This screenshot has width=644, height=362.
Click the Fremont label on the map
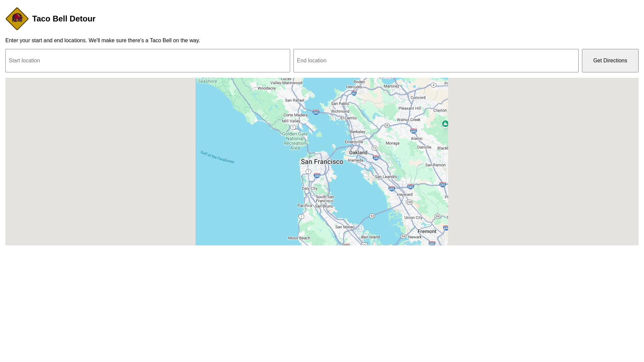point(427,232)
